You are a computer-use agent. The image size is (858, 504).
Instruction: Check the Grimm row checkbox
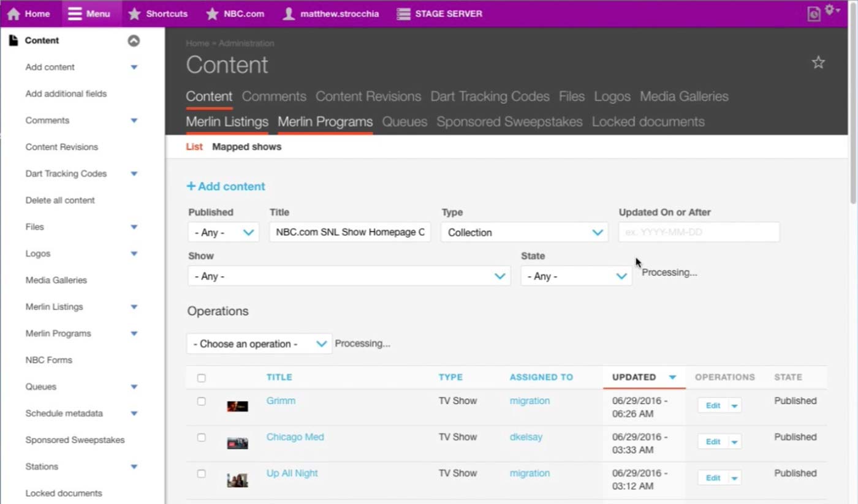pyautogui.click(x=201, y=402)
